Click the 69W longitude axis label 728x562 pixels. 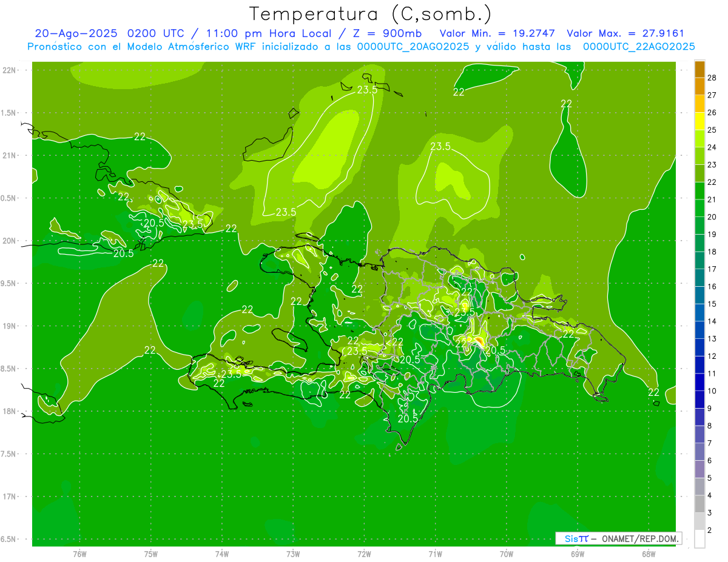(578, 554)
